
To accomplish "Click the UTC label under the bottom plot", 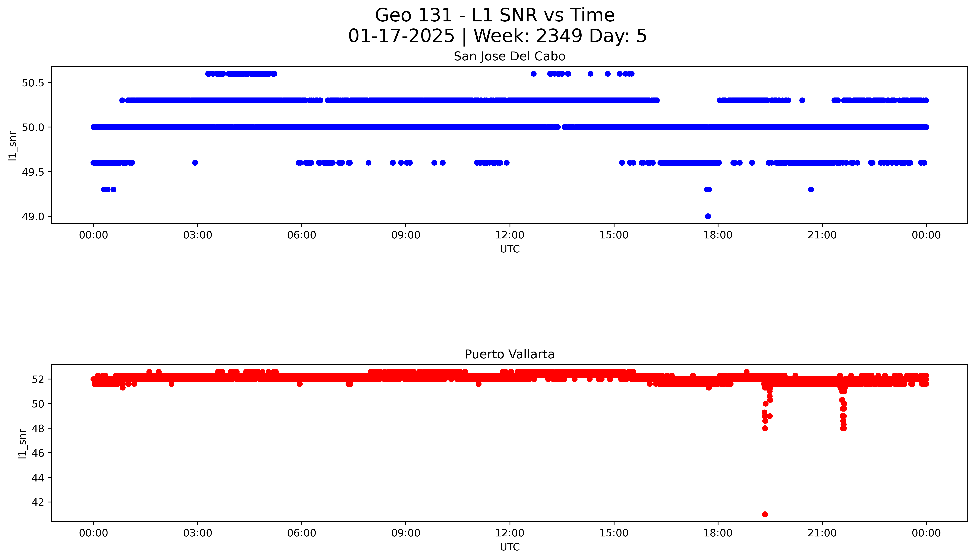I will [x=510, y=547].
